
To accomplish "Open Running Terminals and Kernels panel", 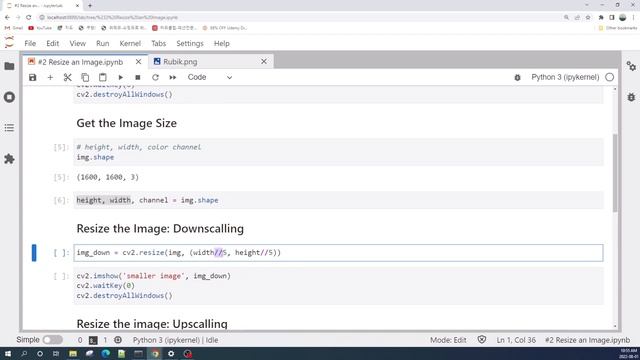I will (x=9, y=97).
